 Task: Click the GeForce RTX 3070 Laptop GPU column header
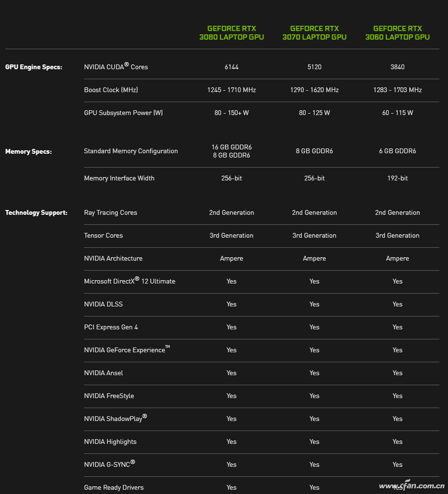click(314, 33)
